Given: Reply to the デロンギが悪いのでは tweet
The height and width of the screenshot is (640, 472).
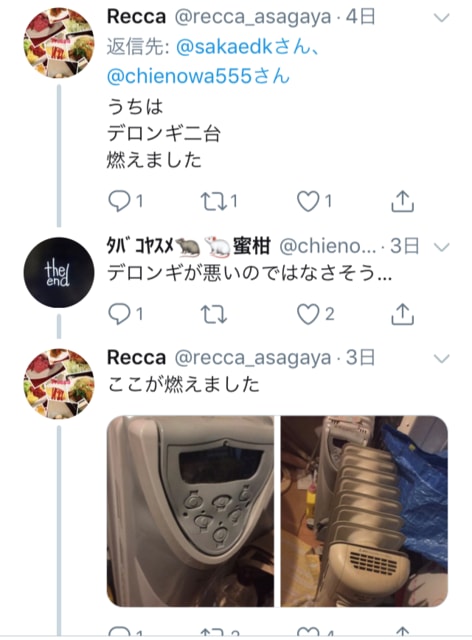Looking at the screenshot, I should (125, 314).
